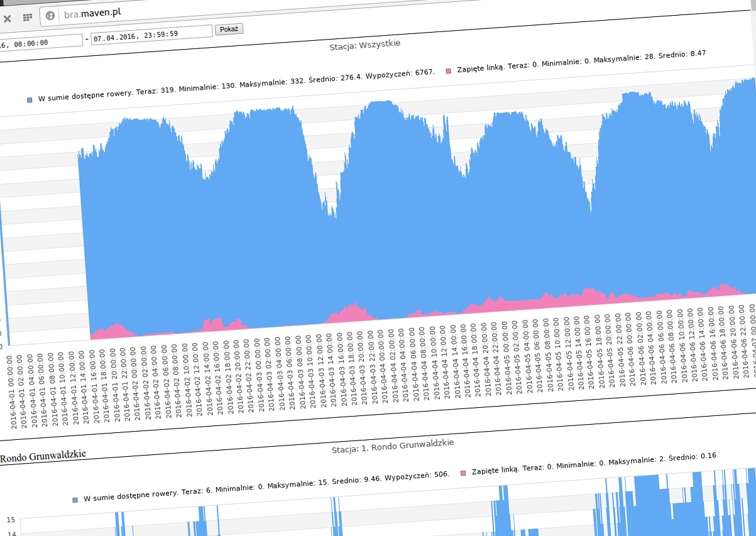
Task: Toggle blue swatch for Wszystkie available bikes
Action: pos(30,99)
